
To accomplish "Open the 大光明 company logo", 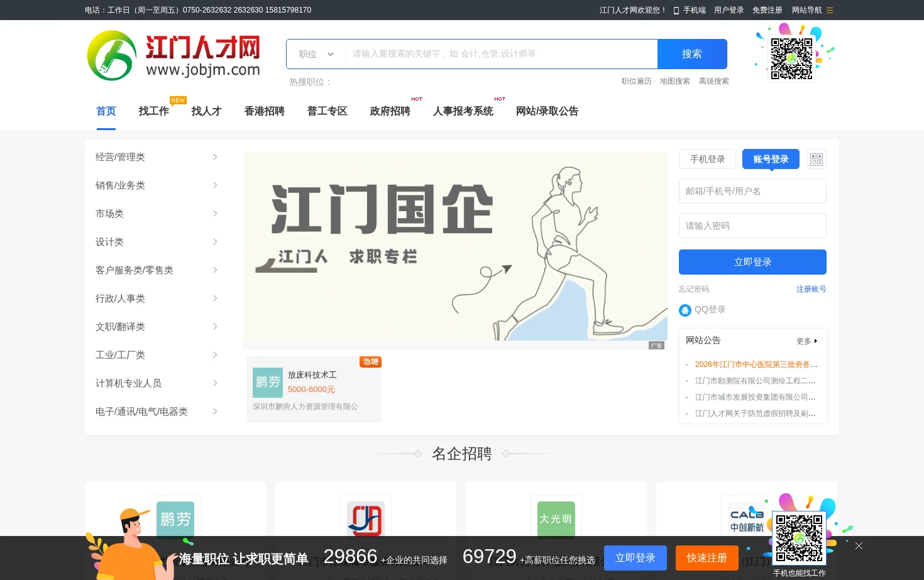I will pyautogui.click(x=556, y=519).
